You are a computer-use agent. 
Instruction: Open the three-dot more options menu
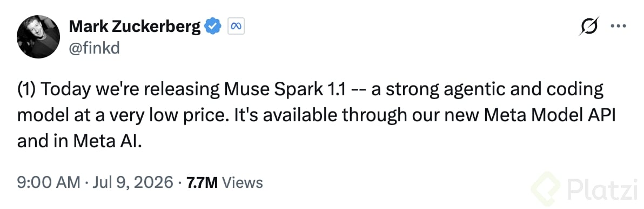(x=618, y=26)
